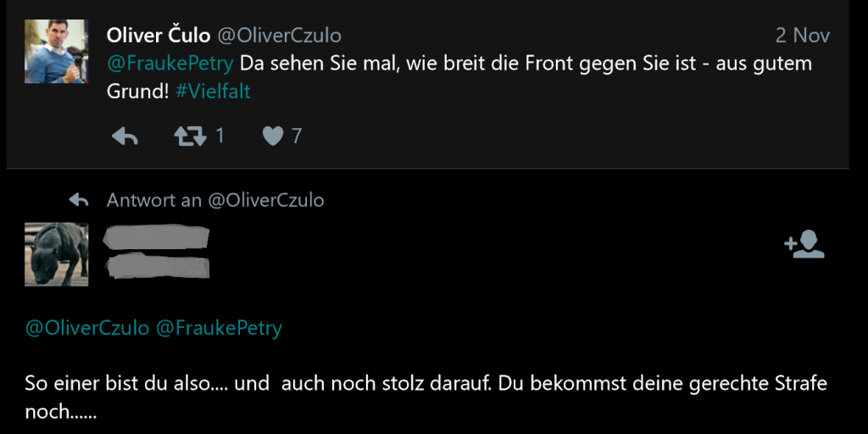Click the reply arrow beside 'Antwort an'
This screenshot has height=434, width=868.
tap(79, 200)
